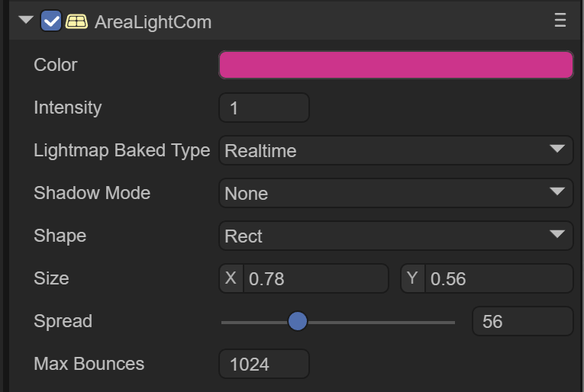The width and height of the screenshot is (584, 392).
Task: Open the AreaLightCom component options menu
Action: (x=560, y=21)
